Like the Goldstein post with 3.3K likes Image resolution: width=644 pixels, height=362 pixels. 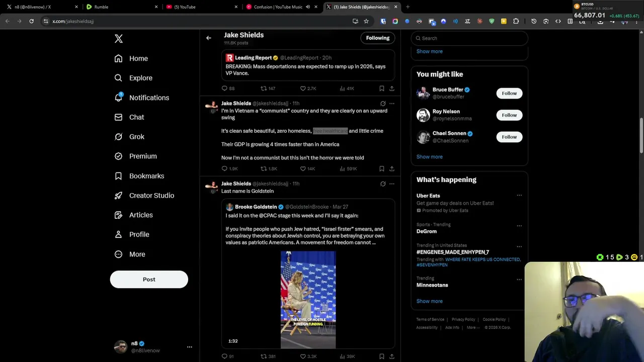pyautogui.click(x=303, y=356)
